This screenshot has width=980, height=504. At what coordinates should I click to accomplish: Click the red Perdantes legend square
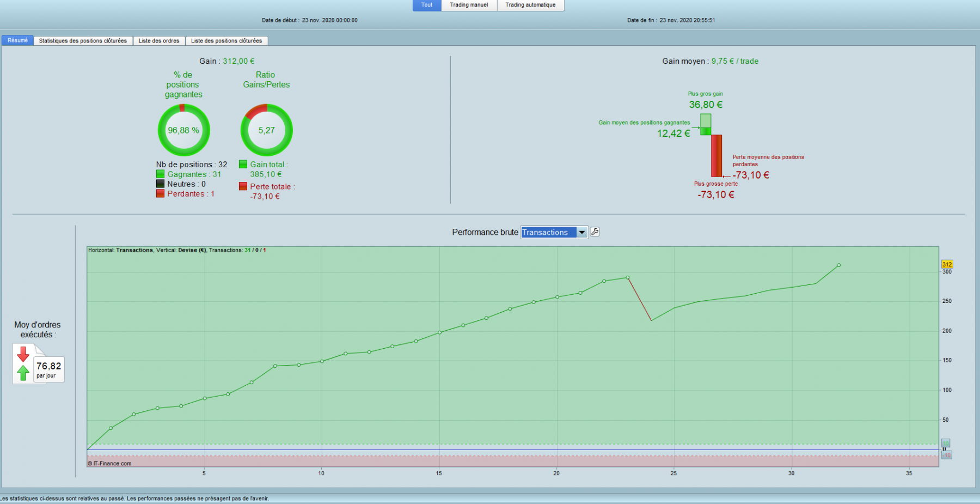tap(160, 193)
